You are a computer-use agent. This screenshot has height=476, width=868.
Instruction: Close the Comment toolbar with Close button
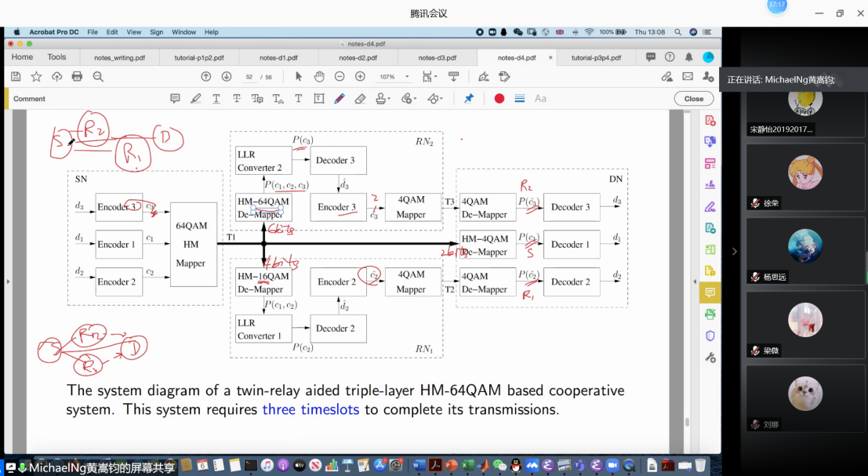click(x=693, y=99)
